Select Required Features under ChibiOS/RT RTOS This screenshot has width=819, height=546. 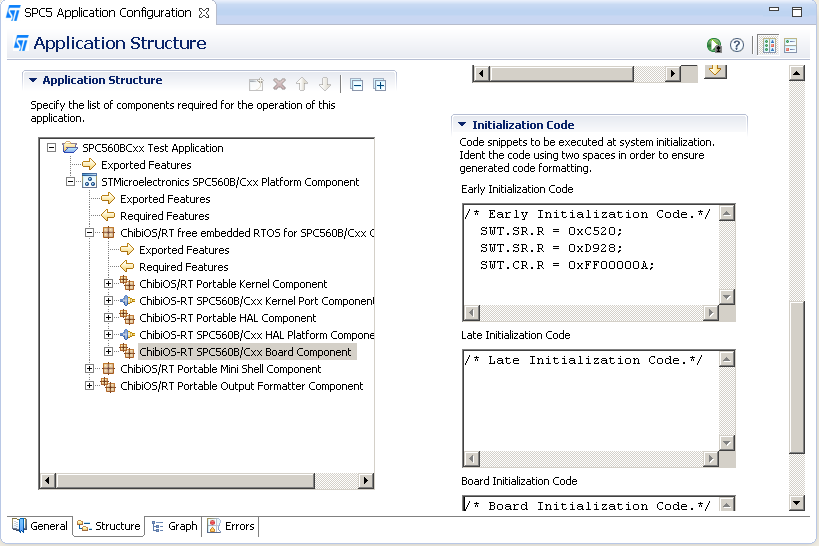click(183, 266)
